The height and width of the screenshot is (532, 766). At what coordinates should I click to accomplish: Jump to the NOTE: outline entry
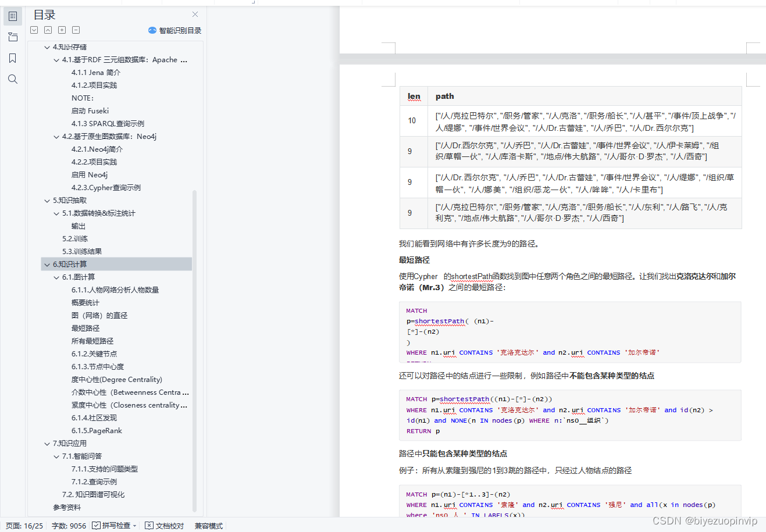(82, 98)
